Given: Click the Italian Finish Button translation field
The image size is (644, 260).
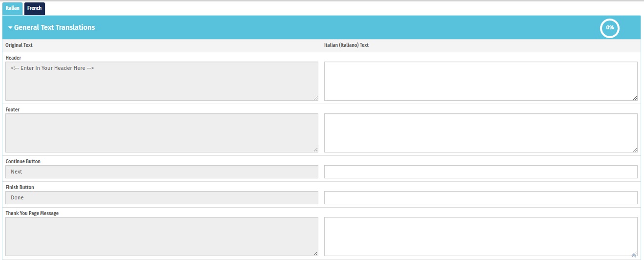Looking at the screenshot, I should [480, 197].
